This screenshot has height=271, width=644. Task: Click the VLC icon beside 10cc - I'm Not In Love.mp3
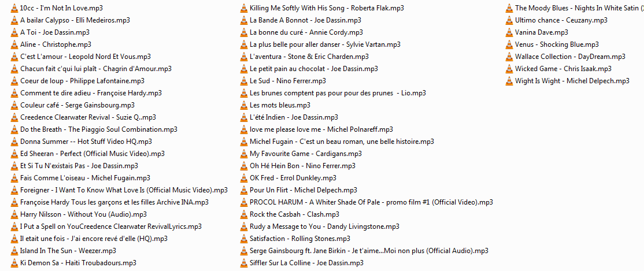pos(14,8)
